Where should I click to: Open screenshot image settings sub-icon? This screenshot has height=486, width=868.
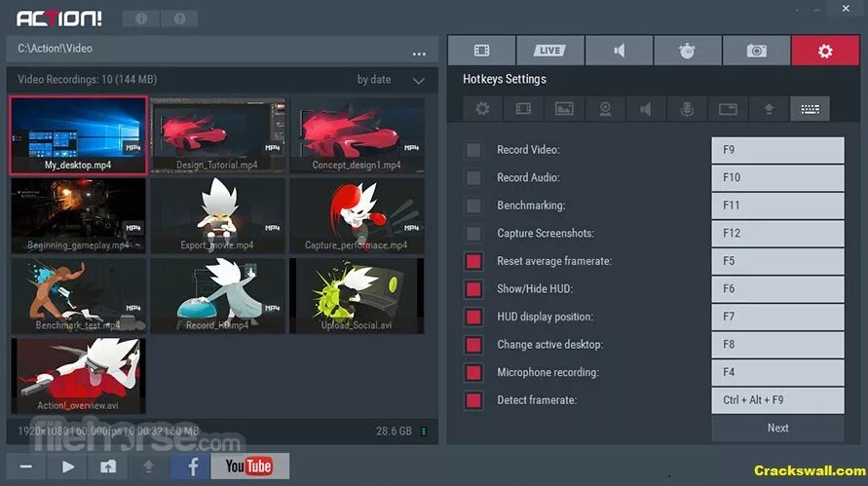click(564, 109)
